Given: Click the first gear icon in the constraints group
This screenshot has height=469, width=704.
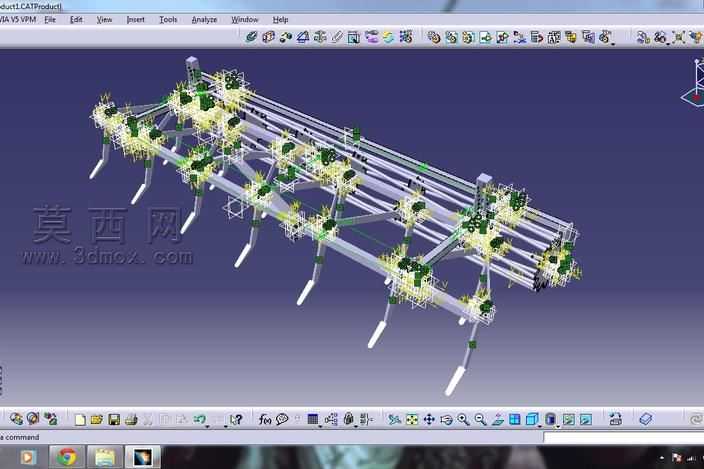Looking at the screenshot, I should click(x=433, y=37).
